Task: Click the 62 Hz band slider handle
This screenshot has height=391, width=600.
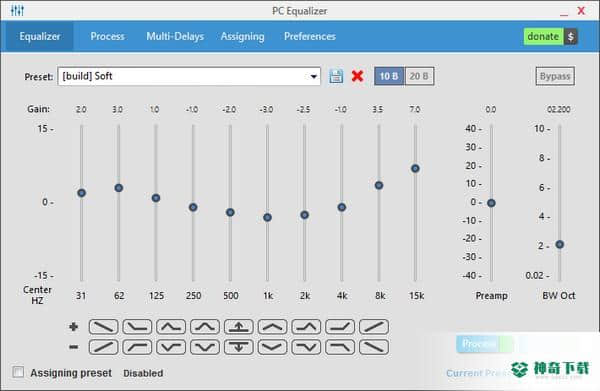Action: [119, 188]
